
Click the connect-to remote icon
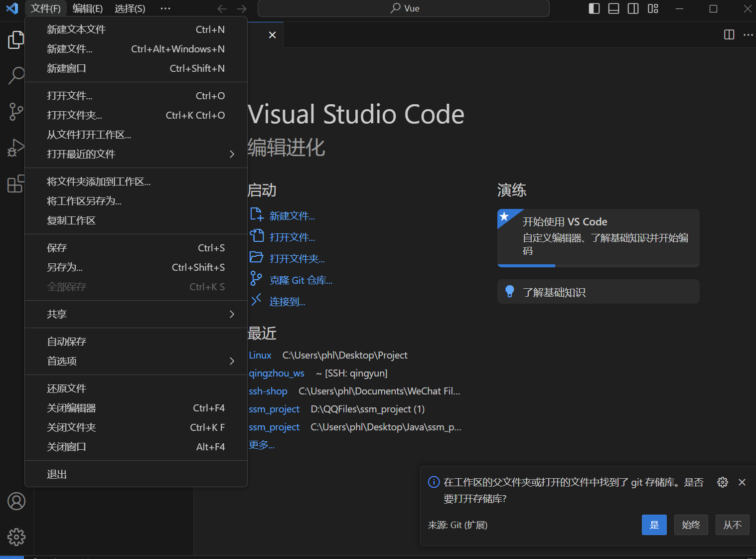[x=256, y=300]
